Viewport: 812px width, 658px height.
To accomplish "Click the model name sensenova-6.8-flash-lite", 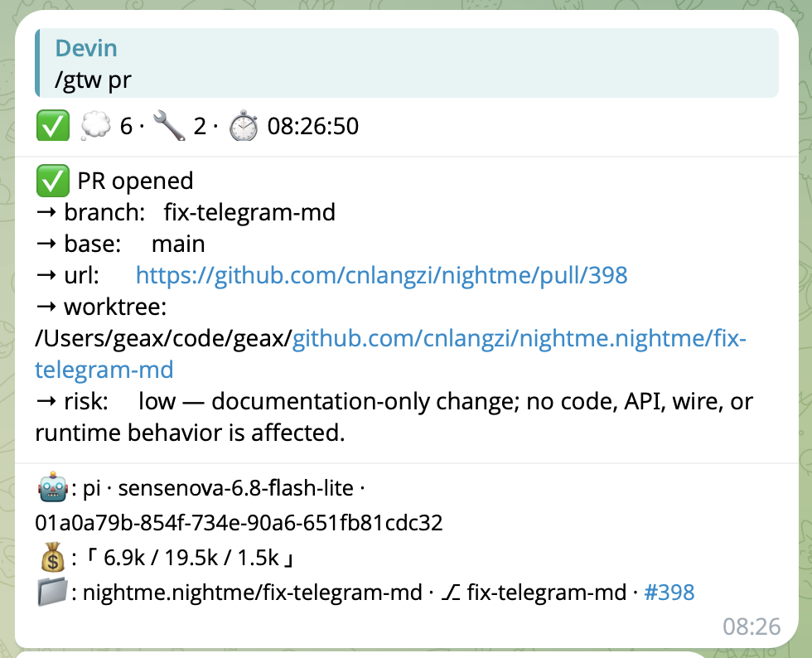I will point(235,488).
